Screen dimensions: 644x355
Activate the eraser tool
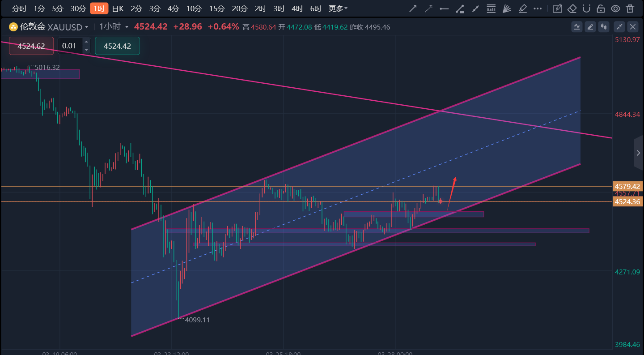[572, 9]
